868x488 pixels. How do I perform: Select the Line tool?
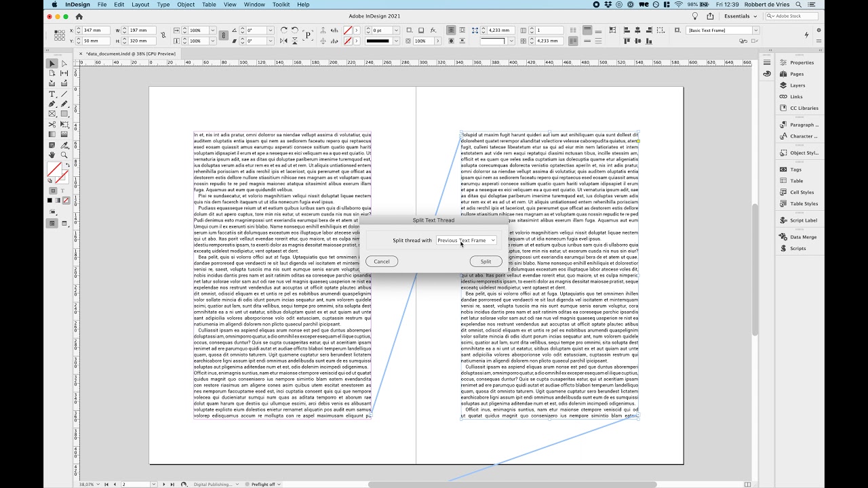[64, 94]
